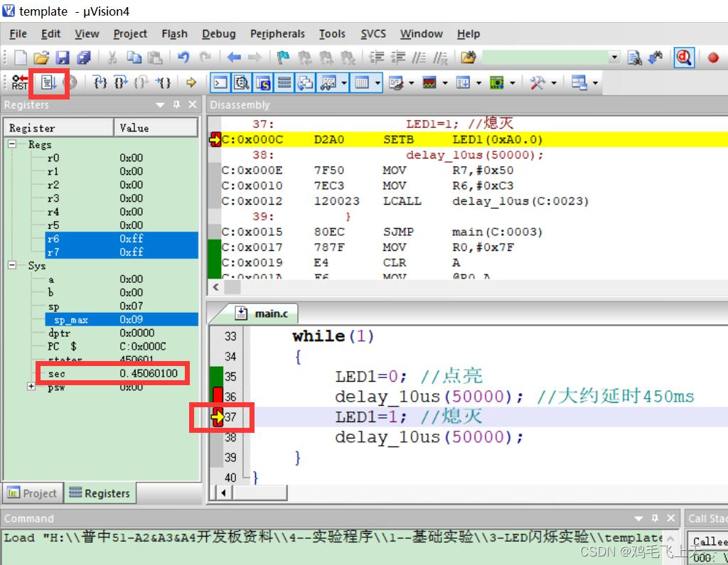Viewport: 728px width, 565px height.
Task: Click the Trace Windows icon
Action: click(463, 82)
